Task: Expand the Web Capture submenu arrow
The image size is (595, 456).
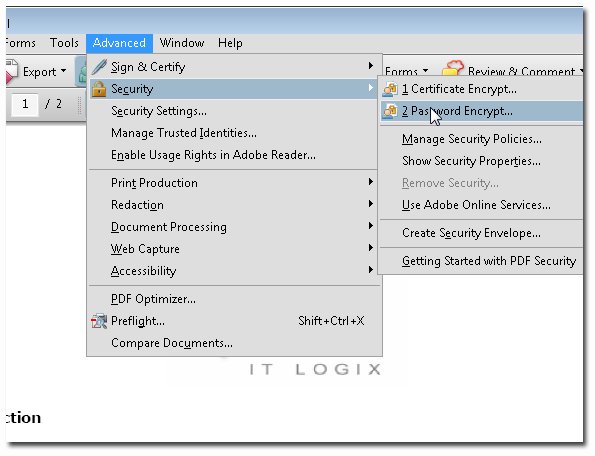Action: (x=370, y=248)
